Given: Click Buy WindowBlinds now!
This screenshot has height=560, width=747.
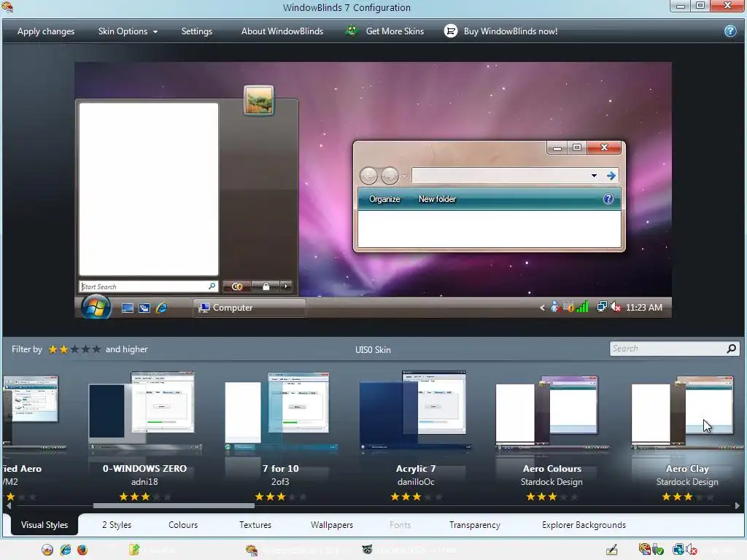Looking at the screenshot, I should click(x=510, y=31).
